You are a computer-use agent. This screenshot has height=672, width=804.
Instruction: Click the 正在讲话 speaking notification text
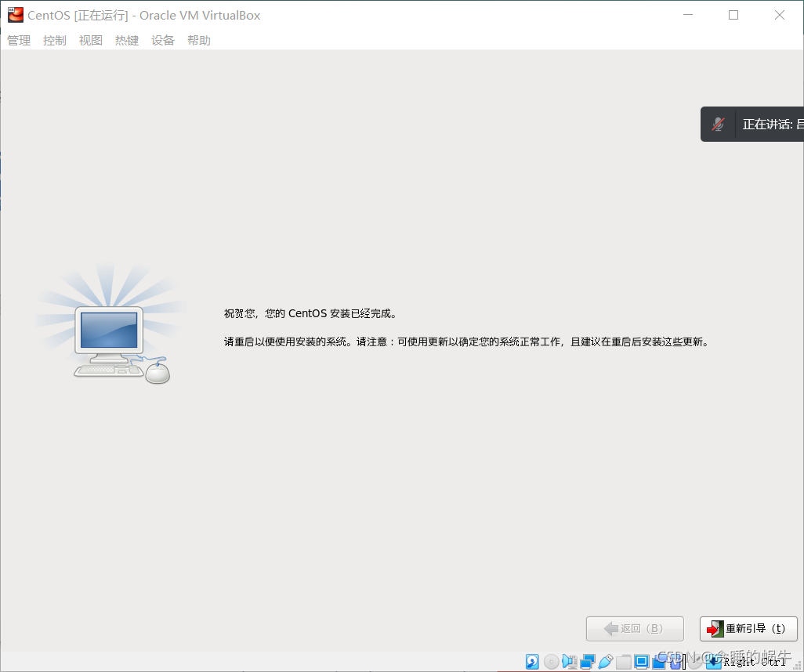click(x=773, y=124)
